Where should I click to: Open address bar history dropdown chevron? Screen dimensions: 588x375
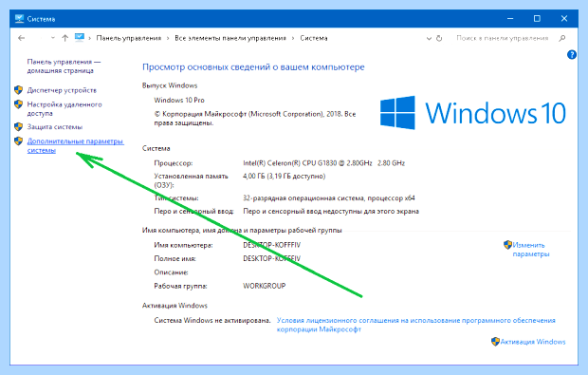[429, 38]
